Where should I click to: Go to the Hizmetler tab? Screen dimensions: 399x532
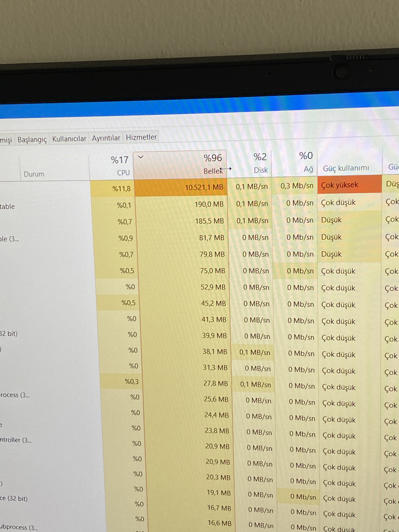click(141, 137)
